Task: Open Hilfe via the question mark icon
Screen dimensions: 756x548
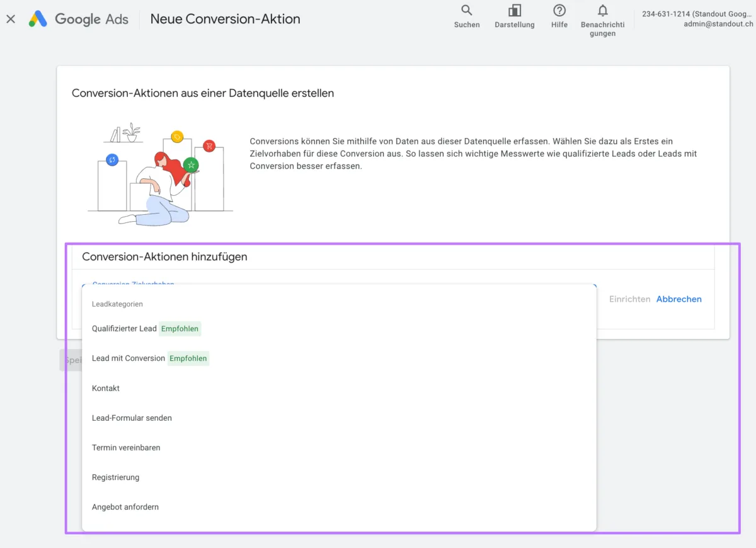Action: (x=559, y=16)
